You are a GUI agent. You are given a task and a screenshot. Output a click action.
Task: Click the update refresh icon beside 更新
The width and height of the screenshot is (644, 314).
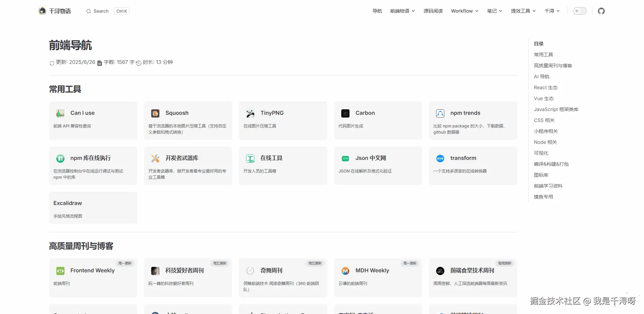pyautogui.click(x=52, y=63)
